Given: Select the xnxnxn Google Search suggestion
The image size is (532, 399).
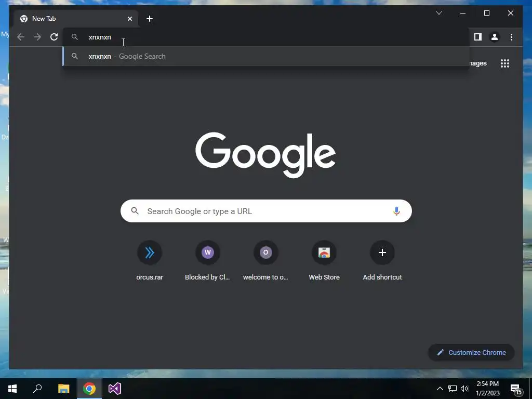Looking at the screenshot, I should point(266,56).
